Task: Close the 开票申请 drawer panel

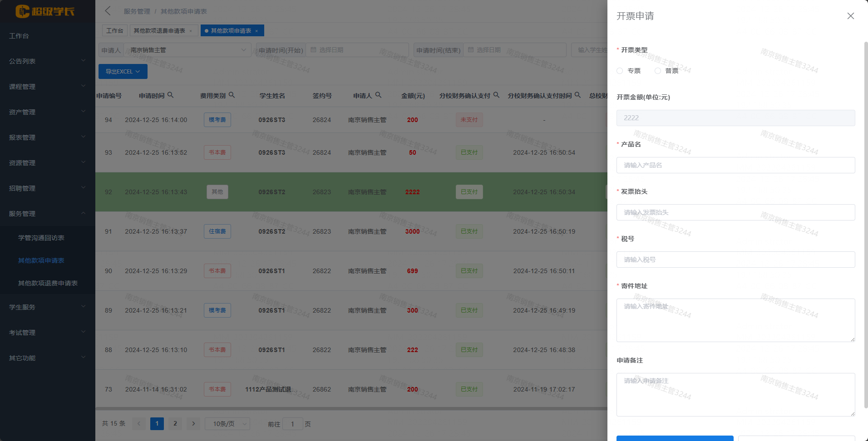Action: (850, 16)
